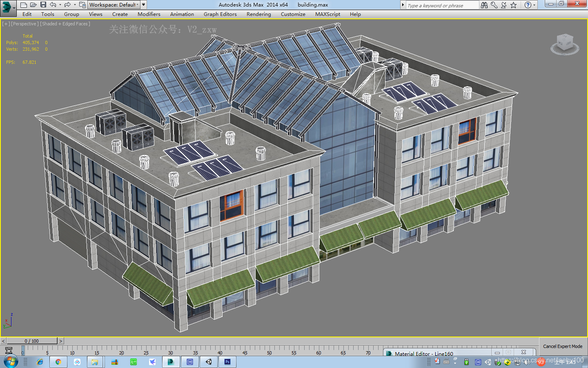Click the [Perspective] viewport label
The image size is (588, 368).
(x=25, y=24)
